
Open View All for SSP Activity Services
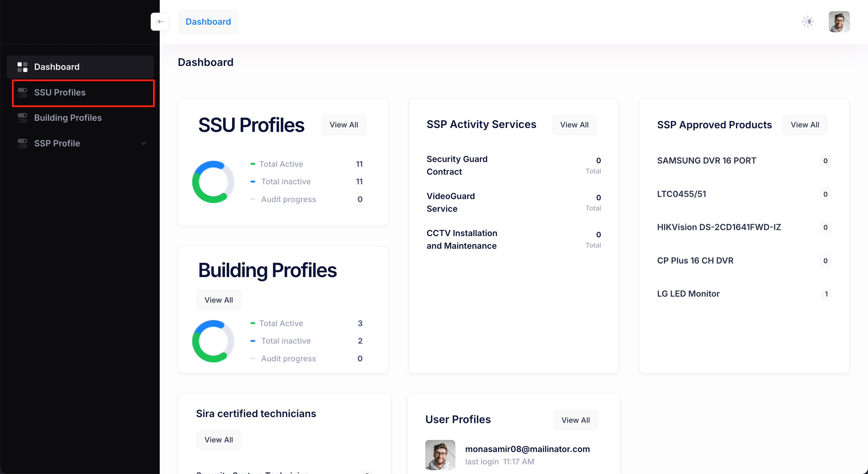[x=574, y=125]
